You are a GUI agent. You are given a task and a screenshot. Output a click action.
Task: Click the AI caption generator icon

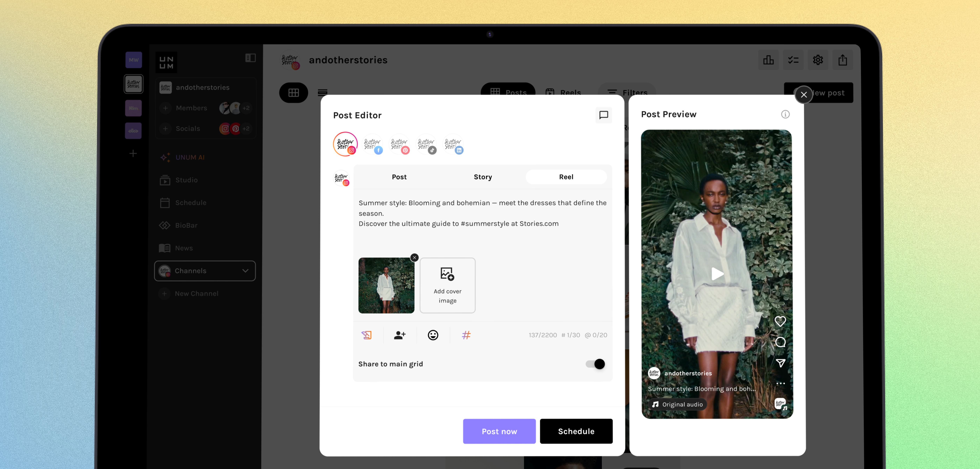tap(366, 335)
